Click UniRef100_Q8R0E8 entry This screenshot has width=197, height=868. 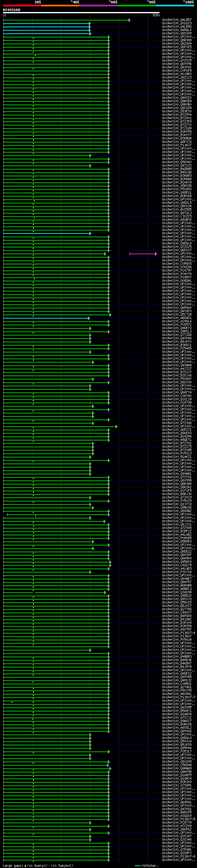click(x=177, y=101)
